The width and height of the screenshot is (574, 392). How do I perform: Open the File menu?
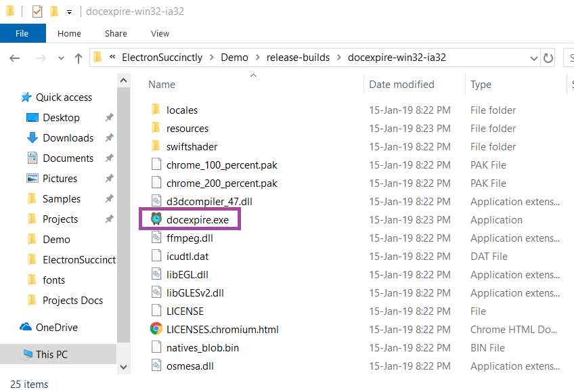(22, 33)
